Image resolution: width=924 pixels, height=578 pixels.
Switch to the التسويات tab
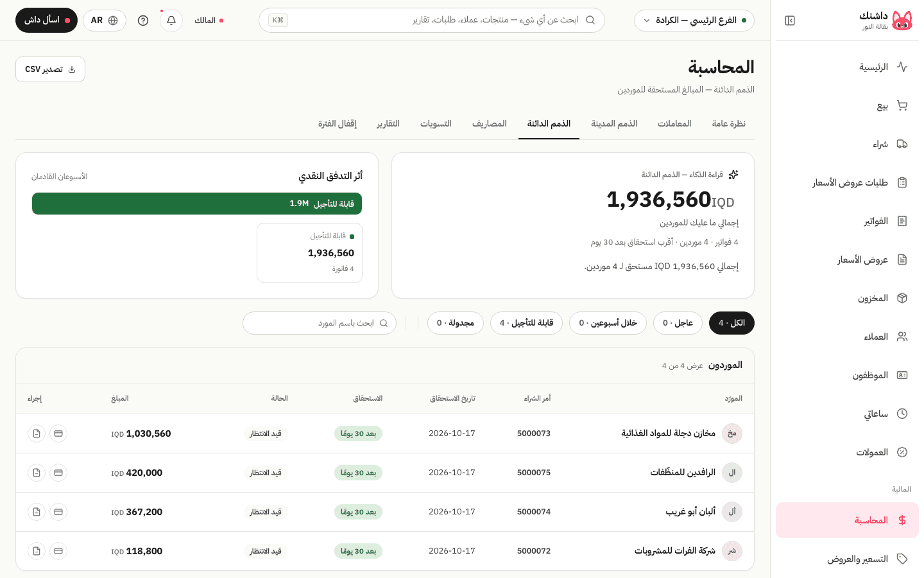pos(436,123)
